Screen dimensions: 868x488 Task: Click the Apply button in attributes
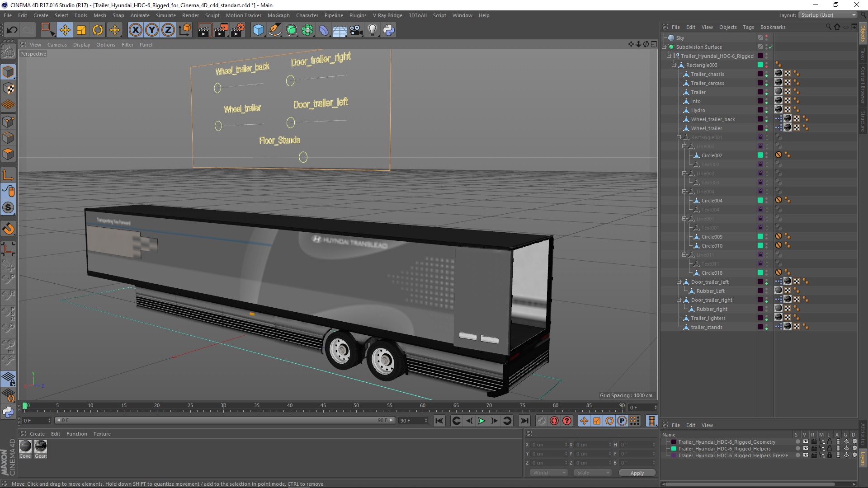pyautogui.click(x=637, y=473)
